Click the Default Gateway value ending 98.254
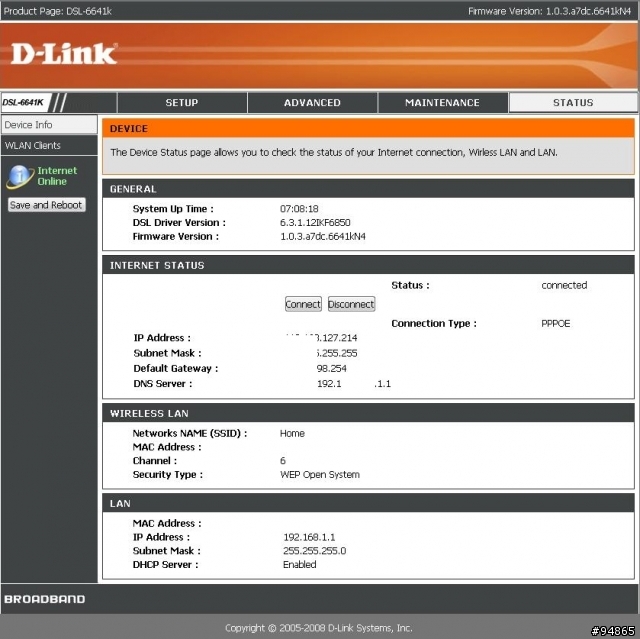640x639 pixels. click(331, 368)
